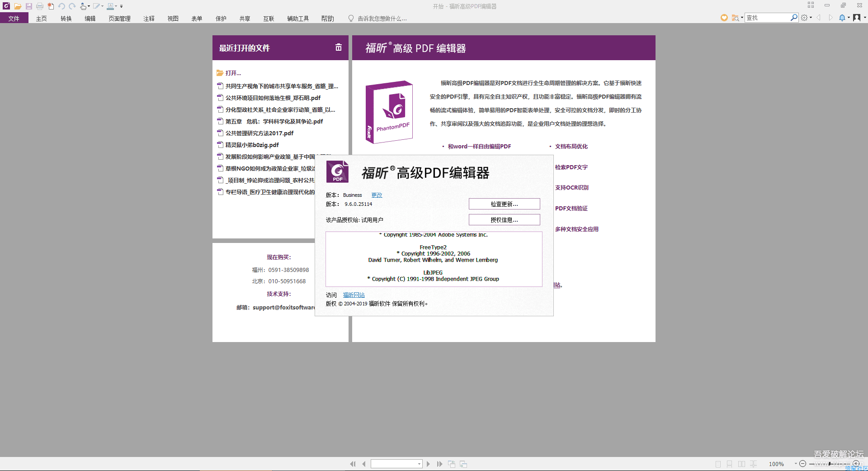868x471 pixels.
Task: Click the magnifier search icon in find box
Action: 794,18
